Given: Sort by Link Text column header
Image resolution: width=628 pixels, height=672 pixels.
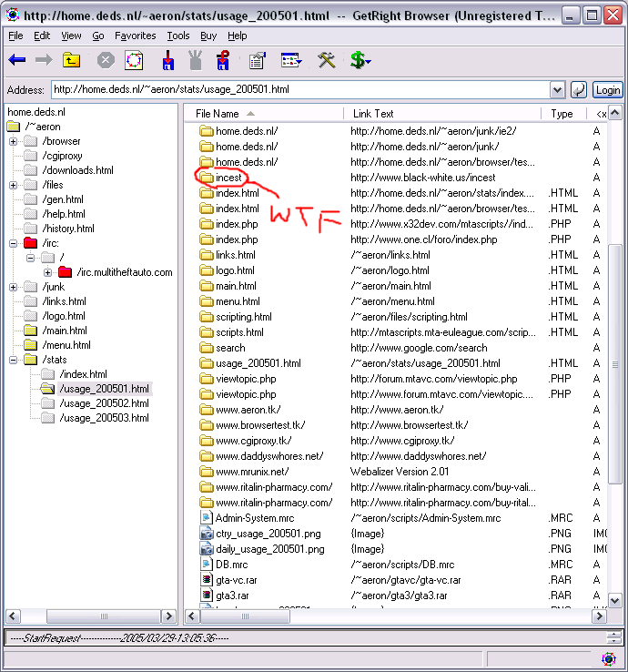Looking at the screenshot, I should (442, 114).
